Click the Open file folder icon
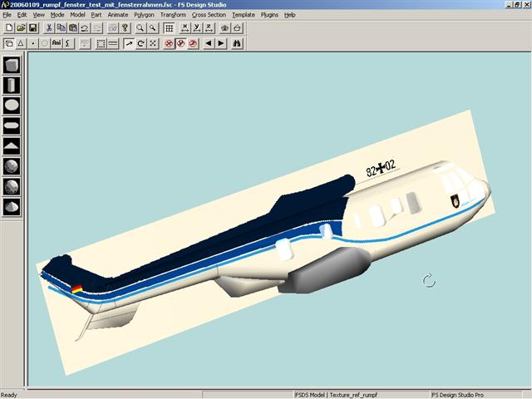532x399 pixels. (21, 28)
